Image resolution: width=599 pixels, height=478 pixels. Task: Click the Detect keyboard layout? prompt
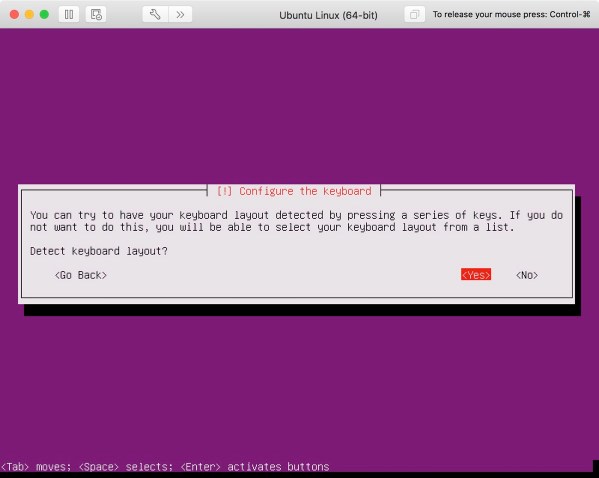[99, 251]
